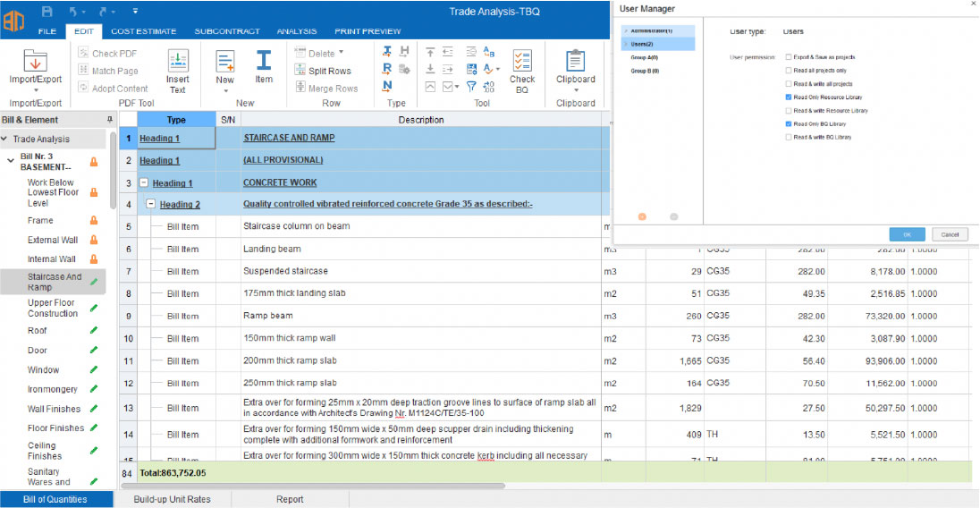Click the Check BQ icon

(522, 61)
